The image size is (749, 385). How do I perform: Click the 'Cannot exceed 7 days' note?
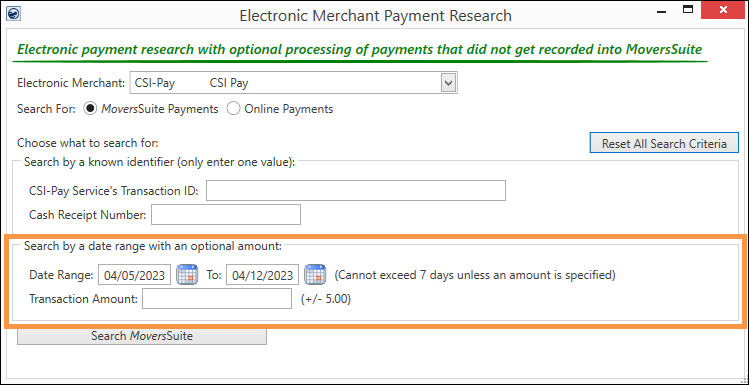pyautogui.click(x=474, y=275)
